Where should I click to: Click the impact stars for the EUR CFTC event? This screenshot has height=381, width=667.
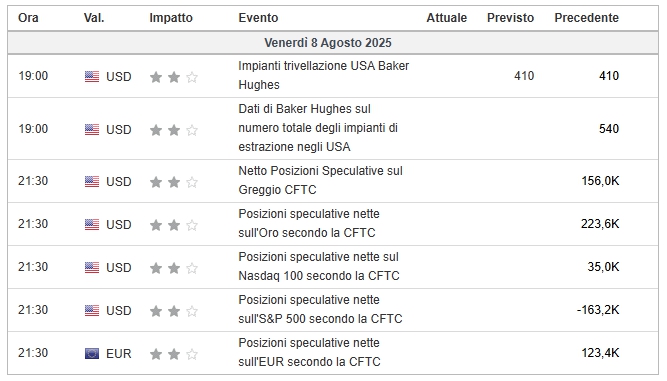[174, 354]
